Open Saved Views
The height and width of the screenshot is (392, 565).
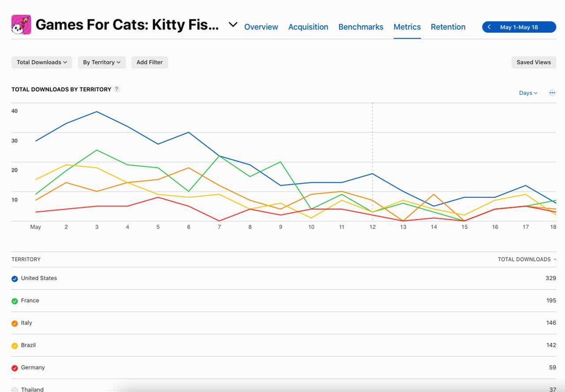533,62
